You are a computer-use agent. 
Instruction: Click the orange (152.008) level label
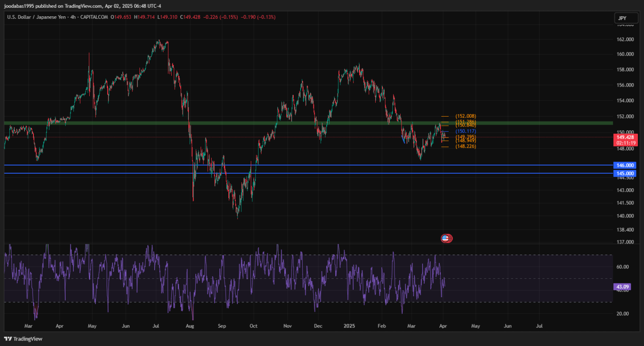click(465, 116)
